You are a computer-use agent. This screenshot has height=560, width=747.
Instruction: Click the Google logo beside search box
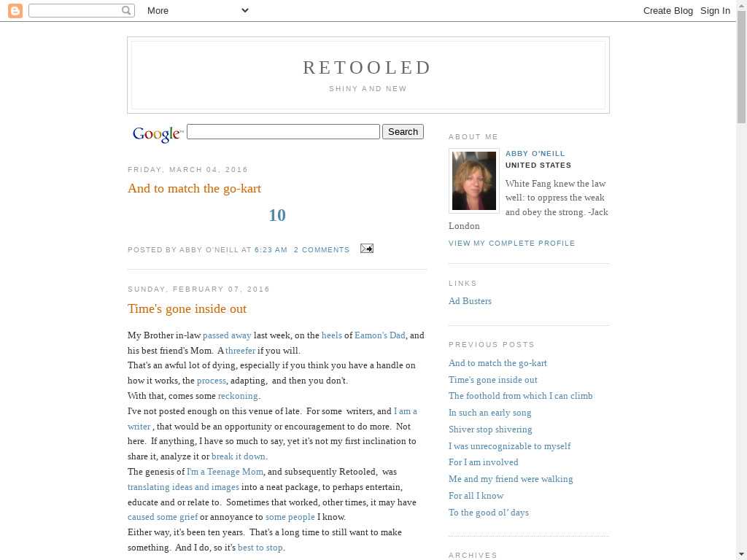click(157, 133)
